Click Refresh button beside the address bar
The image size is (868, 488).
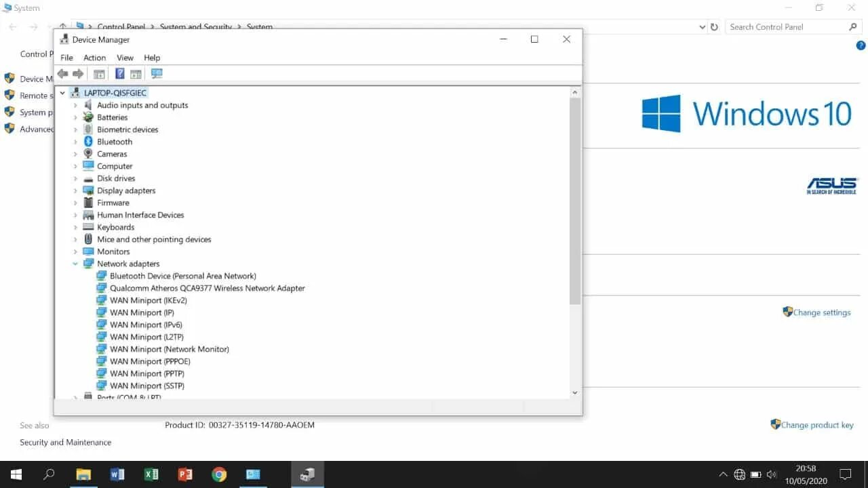pos(714,27)
